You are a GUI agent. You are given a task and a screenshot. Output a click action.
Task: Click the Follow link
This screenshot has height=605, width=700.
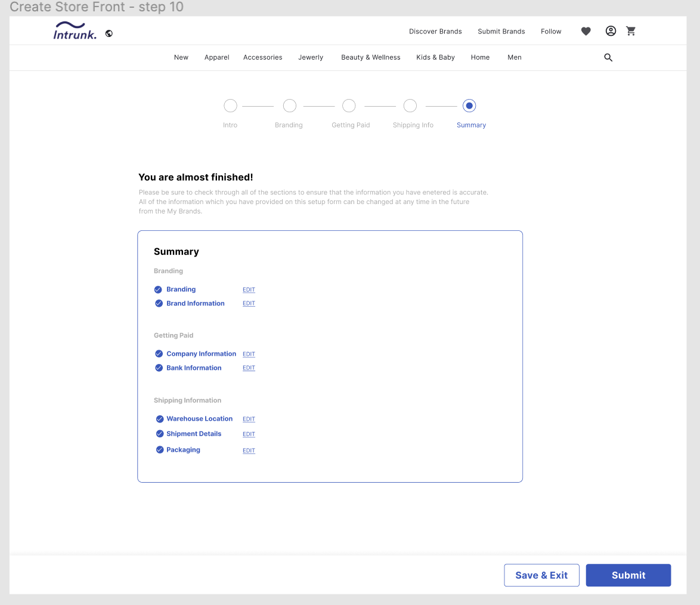coord(551,31)
